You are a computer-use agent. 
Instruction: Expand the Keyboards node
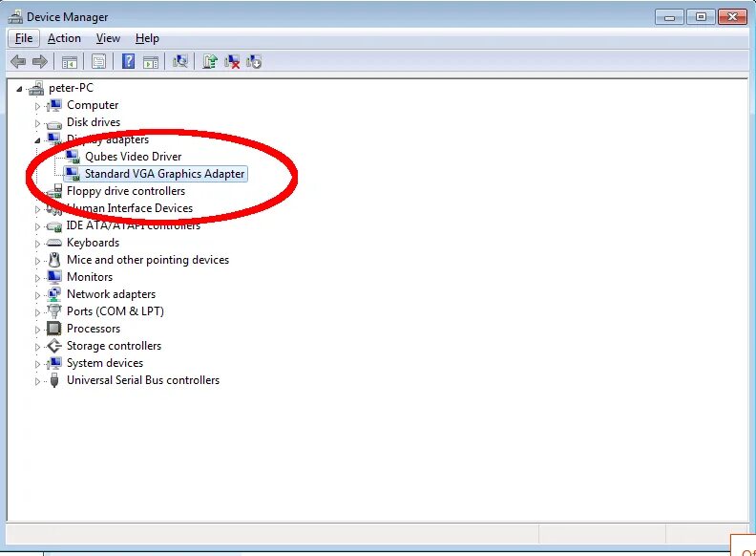pyautogui.click(x=37, y=244)
